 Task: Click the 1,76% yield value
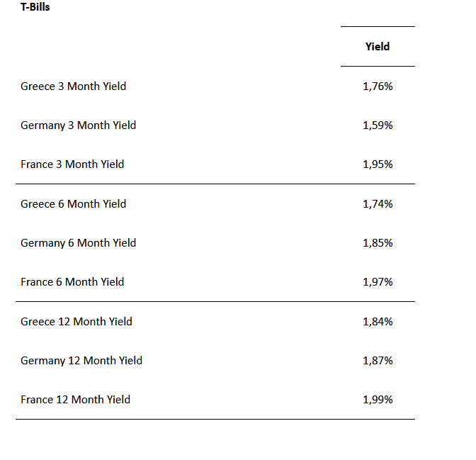point(378,86)
